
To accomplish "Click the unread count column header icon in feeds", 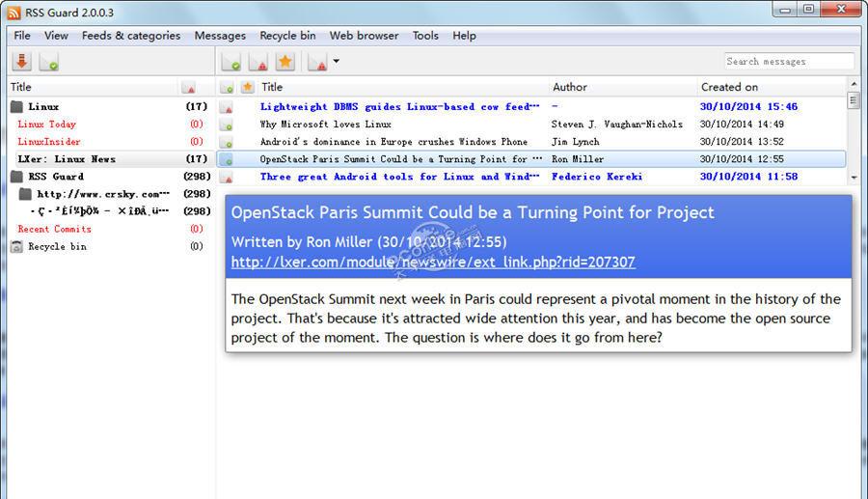I will click(x=188, y=88).
